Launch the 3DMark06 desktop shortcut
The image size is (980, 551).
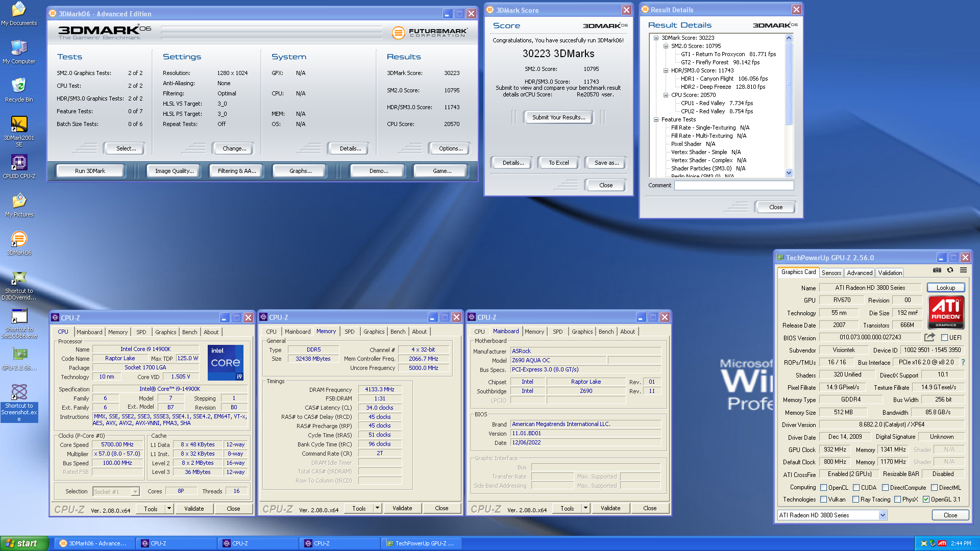pos(19,243)
